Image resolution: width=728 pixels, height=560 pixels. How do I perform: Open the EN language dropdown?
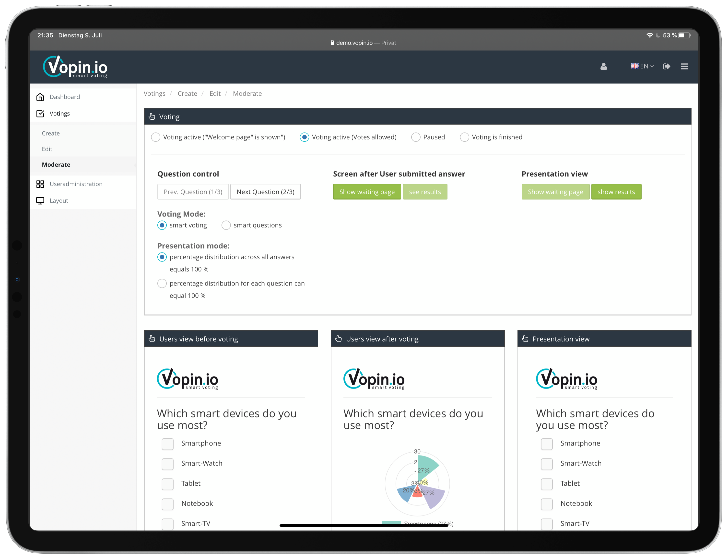642,66
